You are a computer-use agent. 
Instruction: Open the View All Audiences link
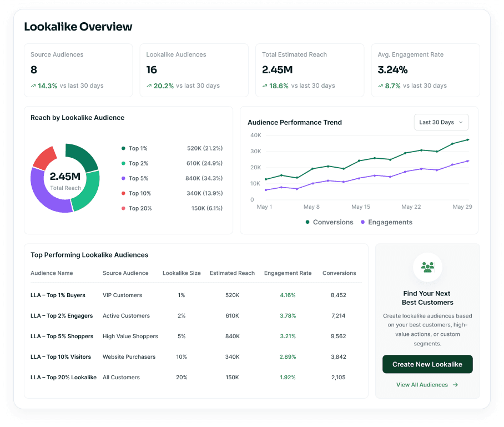(427, 385)
